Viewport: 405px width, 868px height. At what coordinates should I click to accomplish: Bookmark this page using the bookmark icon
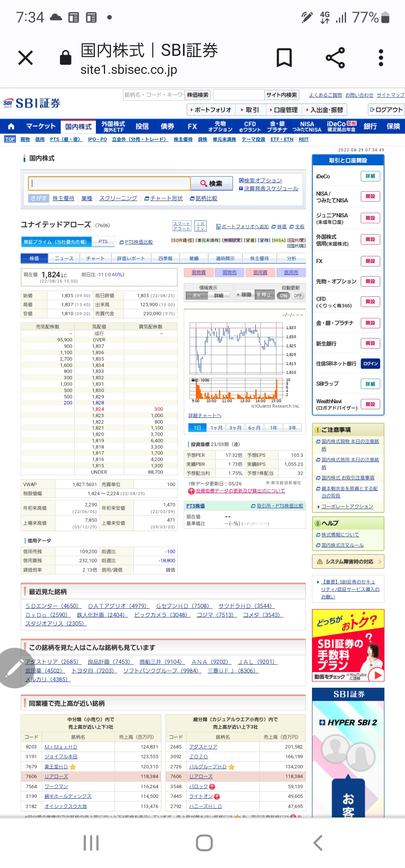284,58
